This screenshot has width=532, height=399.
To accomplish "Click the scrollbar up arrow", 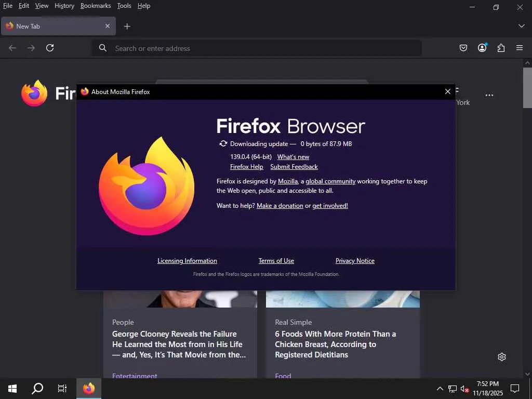I will point(527,63).
